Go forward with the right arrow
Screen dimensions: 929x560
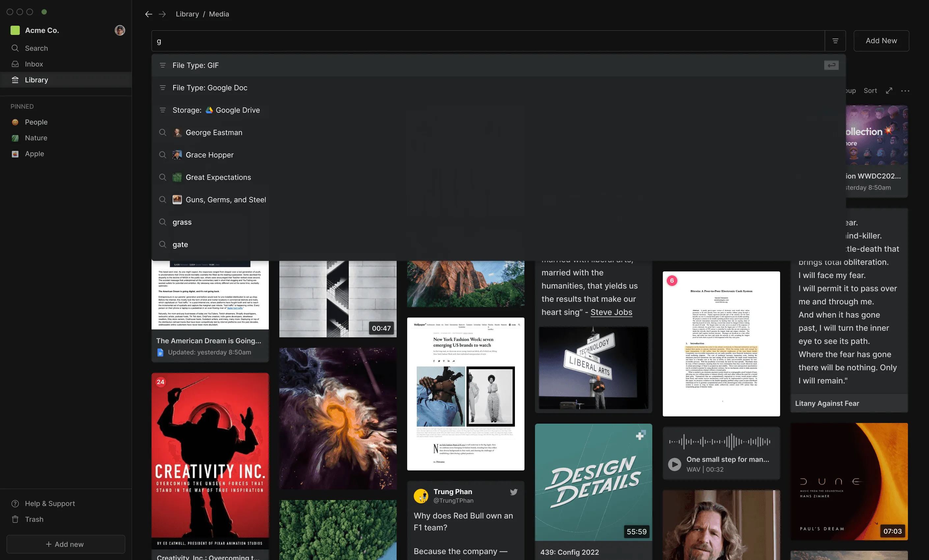point(162,14)
